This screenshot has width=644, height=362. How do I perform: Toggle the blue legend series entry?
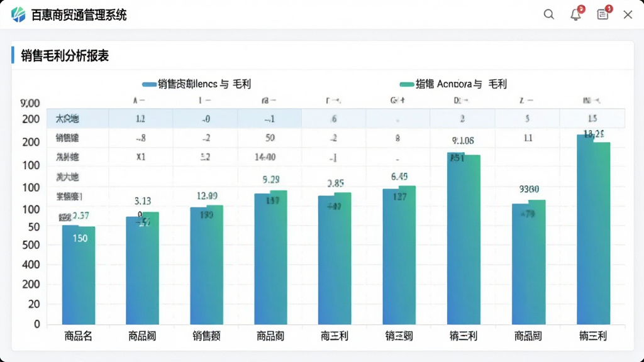196,84
